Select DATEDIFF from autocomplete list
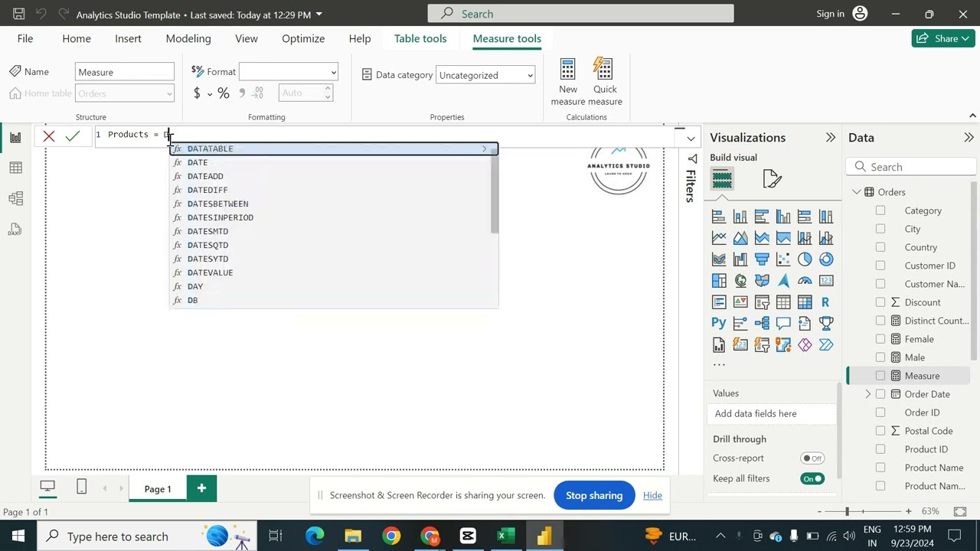 pos(334,190)
